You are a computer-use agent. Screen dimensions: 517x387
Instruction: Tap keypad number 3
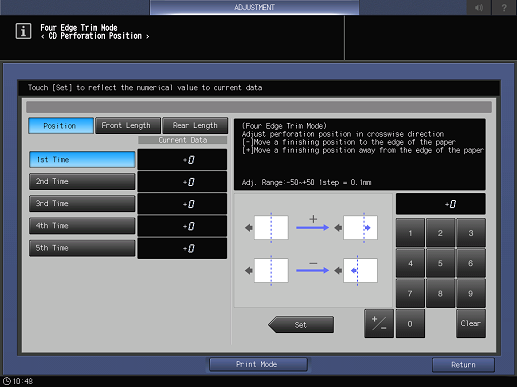point(471,233)
